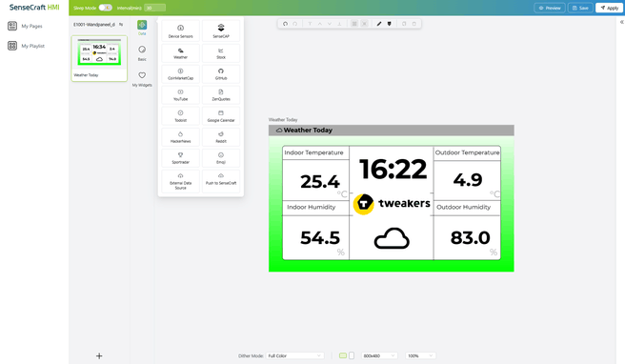Image resolution: width=625 pixels, height=364 pixels.
Task: Collapse the right side panel chevron
Action: tap(621, 22)
